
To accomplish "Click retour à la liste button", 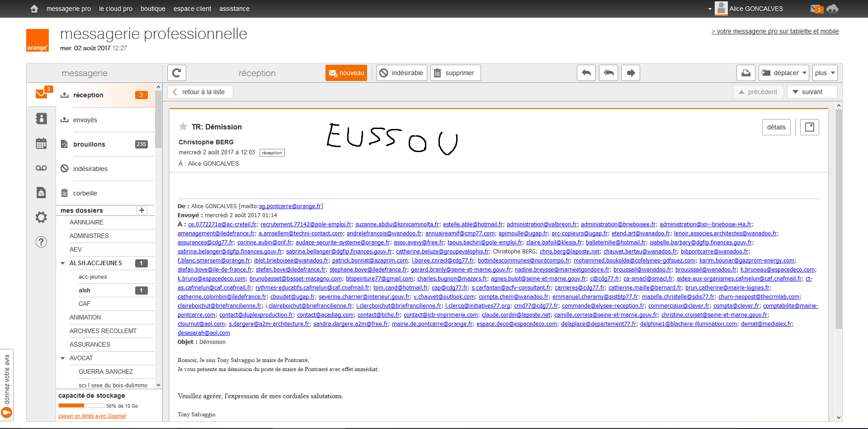I will 200,92.
